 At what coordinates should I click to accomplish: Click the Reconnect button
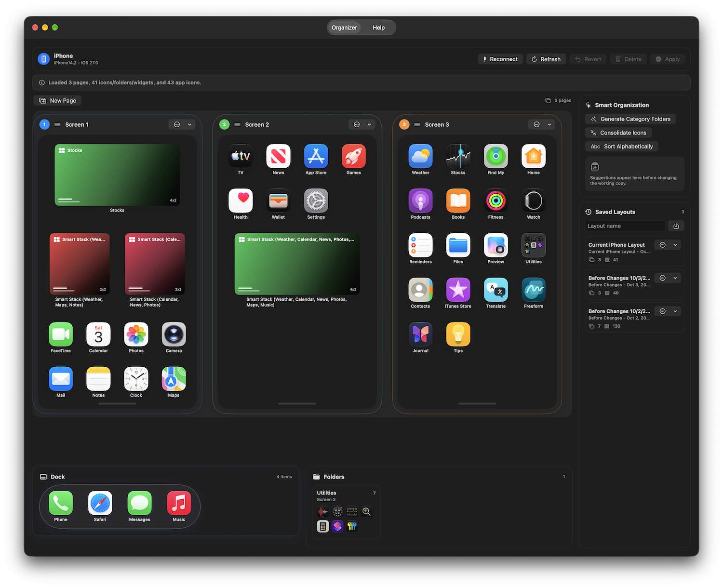(500, 59)
